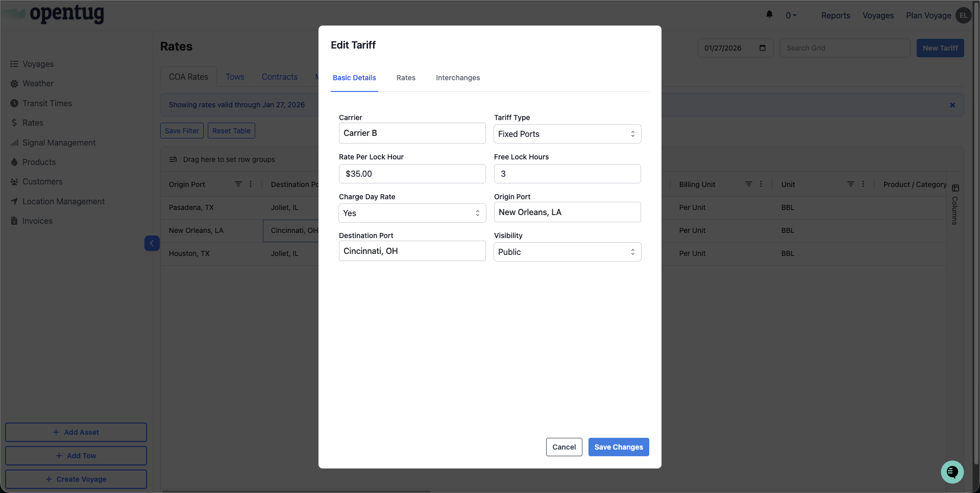Change the Visibility dropdown selection

567,252
